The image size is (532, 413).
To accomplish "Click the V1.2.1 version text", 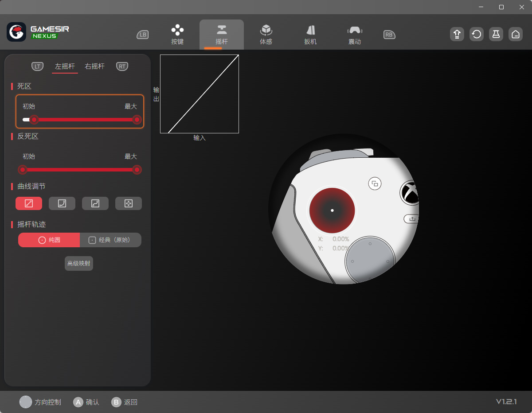I will tap(506, 401).
